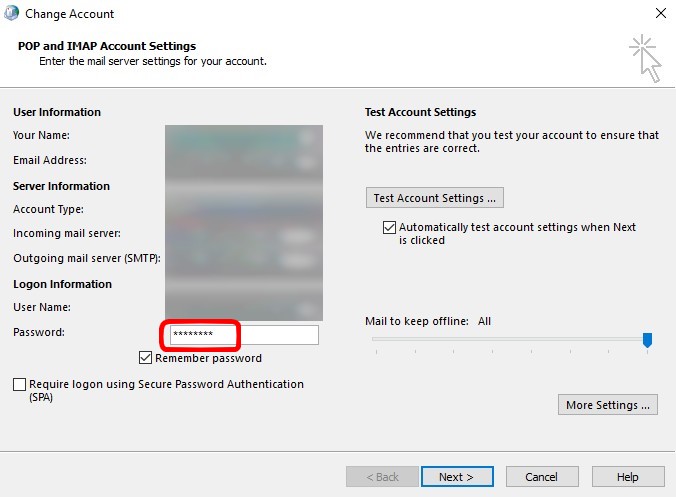Screen dimensions: 676x497
Task: Click the Test Account Settings button
Action: 434,198
